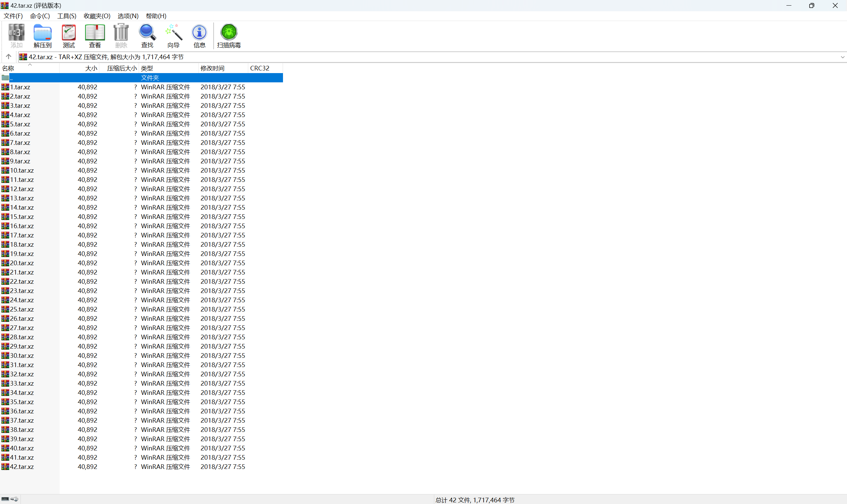The height and width of the screenshot is (504, 847).
Task: Select file 41.tar.xz
Action: pyautogui.click(x=22, y=457)
